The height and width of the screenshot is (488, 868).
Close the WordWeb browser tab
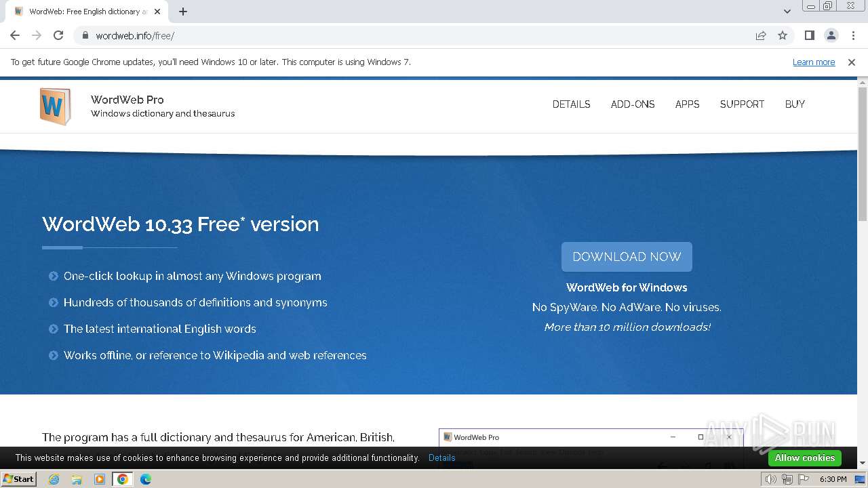tap(158, 12)
